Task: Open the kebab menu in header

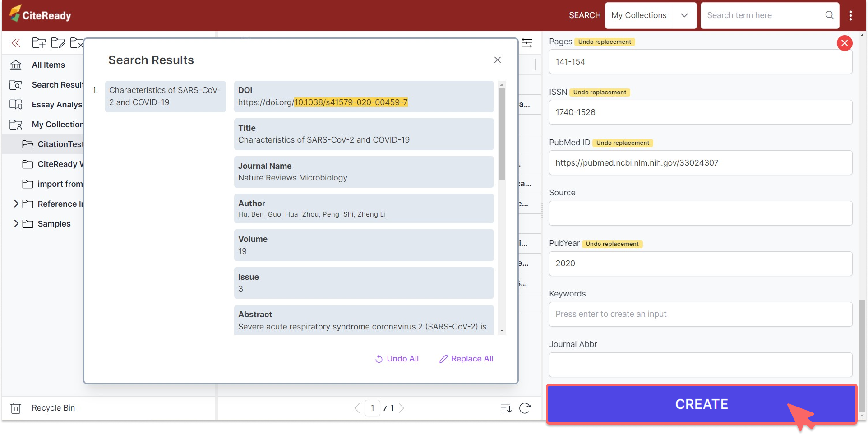Action: tap(850, 15)
